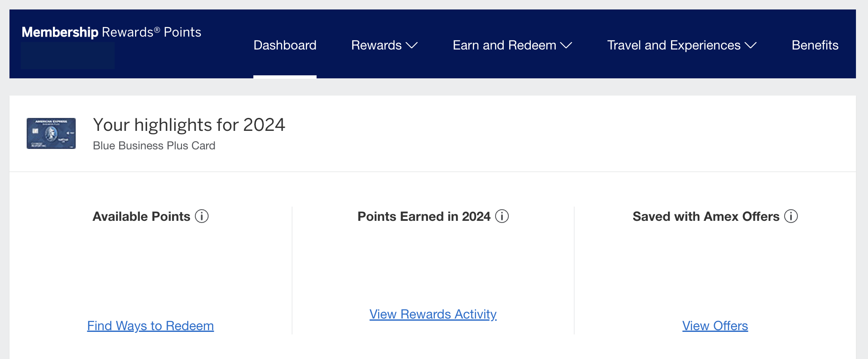Click the Membership Rewards Points logo

click(111, 31)
